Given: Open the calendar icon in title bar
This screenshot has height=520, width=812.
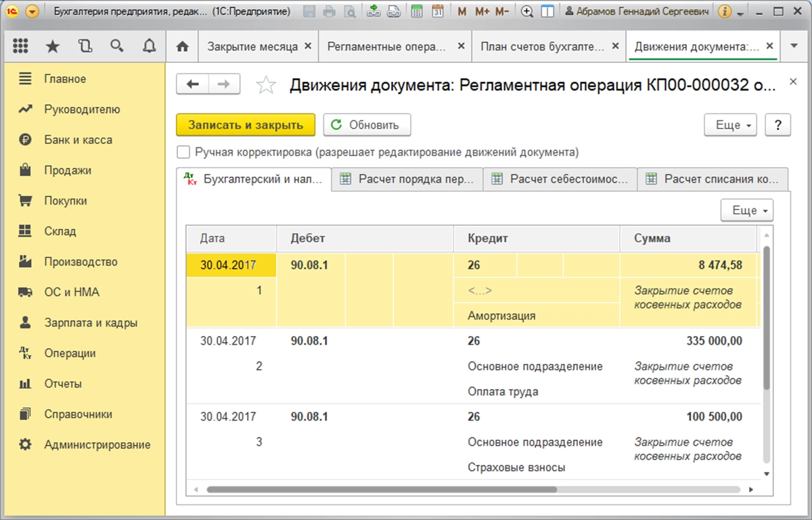Looking at the screenshot, I should coord(438,11).
